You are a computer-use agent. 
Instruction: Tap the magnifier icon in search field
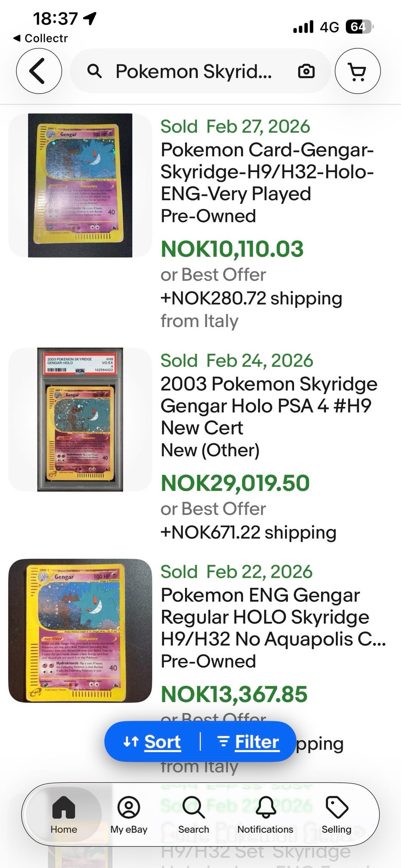tap(94, 71)
